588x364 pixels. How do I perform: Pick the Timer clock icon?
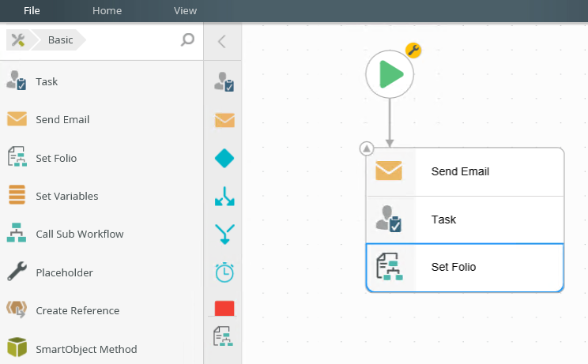click(x=224, y=272)
